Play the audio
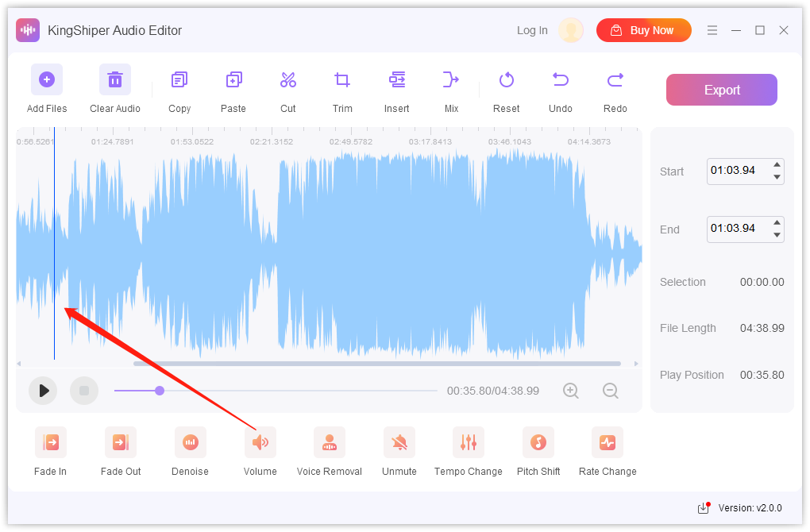 (x=43, y=391)
